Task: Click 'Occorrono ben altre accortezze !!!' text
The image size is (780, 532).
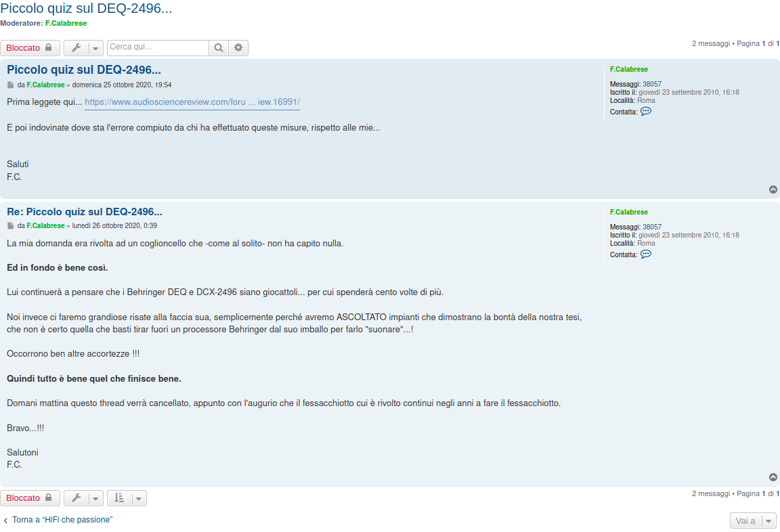Action: [x=73, y=354]
